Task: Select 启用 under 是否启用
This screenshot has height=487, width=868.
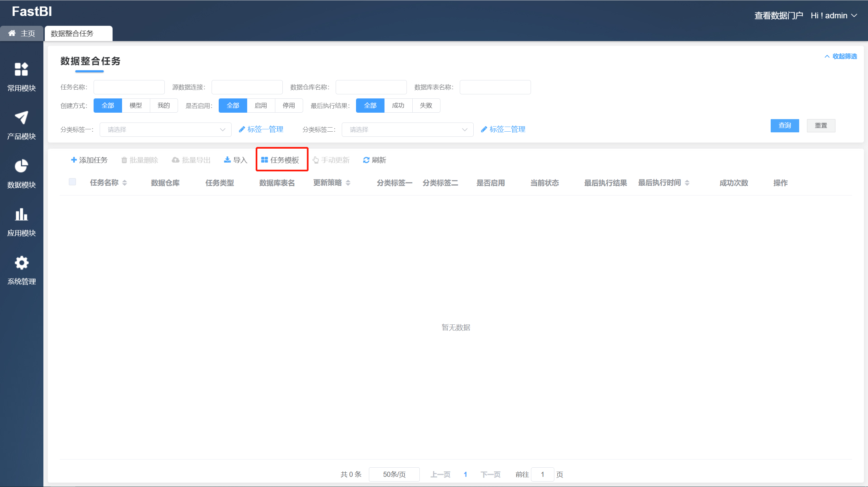Action: pyautogui.click(x=261, y=106)
